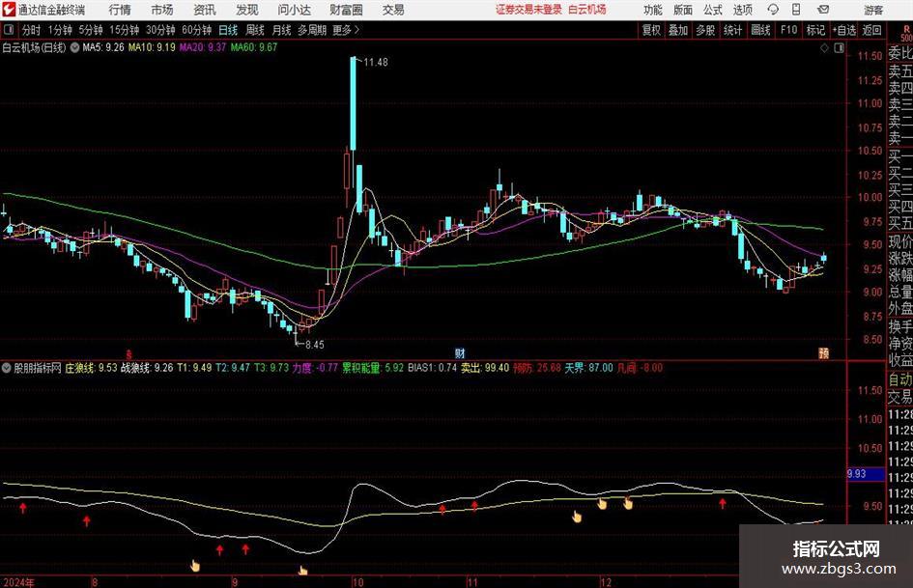Click the 多股 multi-stock toolbar button
Image resolution: width=913 pixels, height=588 pixels.
click(x=705, y=30)
